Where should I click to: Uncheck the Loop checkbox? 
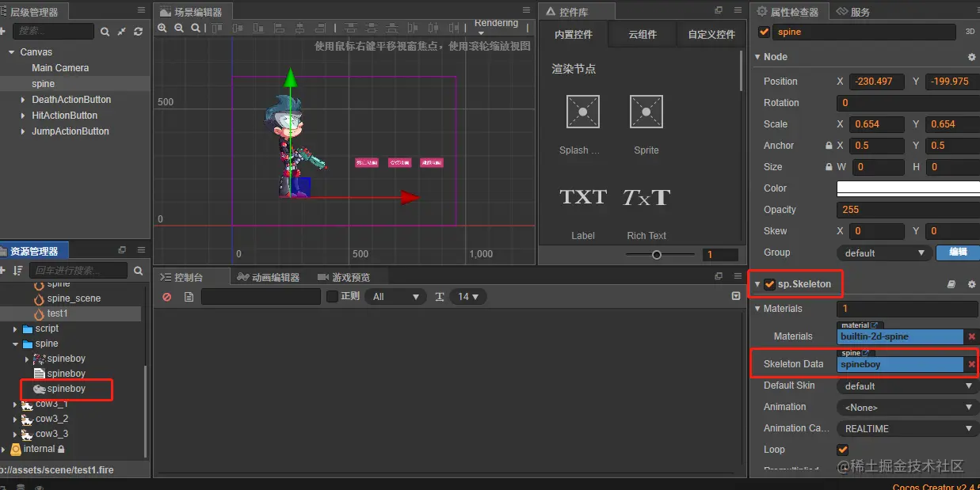click(x=843, y=450)
